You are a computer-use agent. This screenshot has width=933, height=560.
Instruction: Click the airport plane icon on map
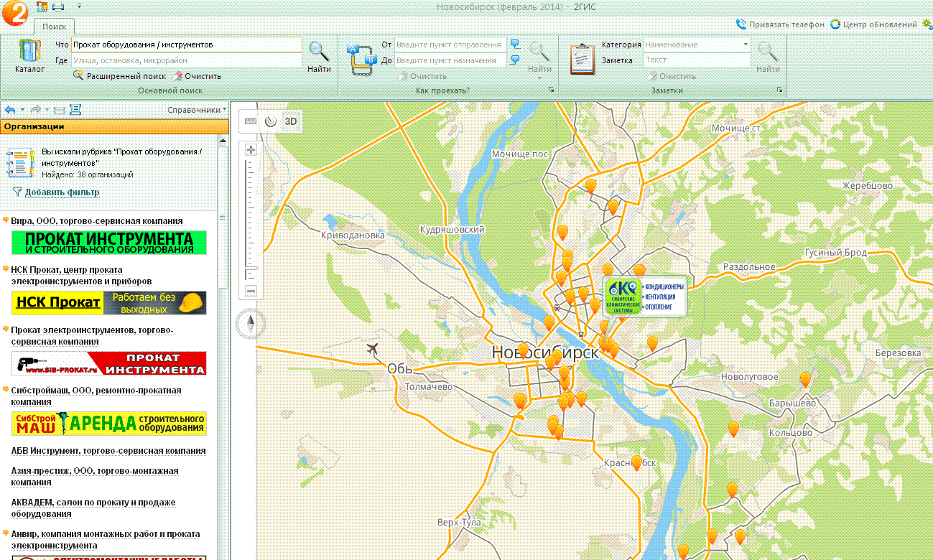372,350
